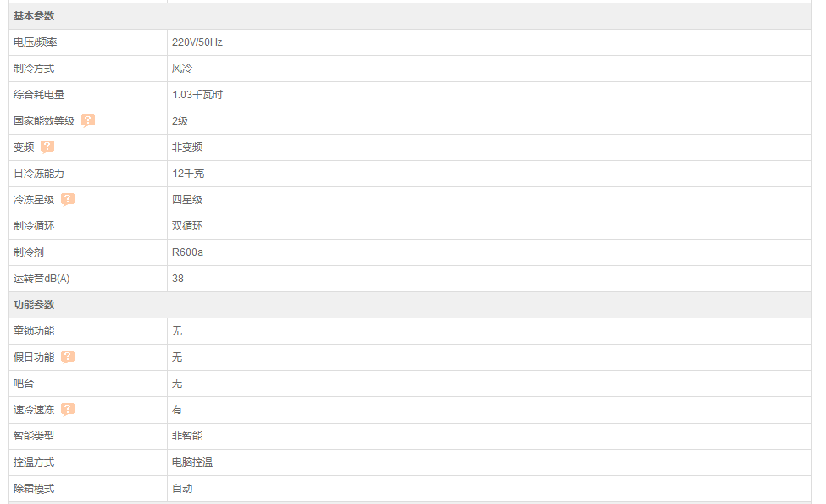Click help icon next to 假日功能
This screenshot has height=504, width=826.
pyautogui.click(x=68, y=357)
